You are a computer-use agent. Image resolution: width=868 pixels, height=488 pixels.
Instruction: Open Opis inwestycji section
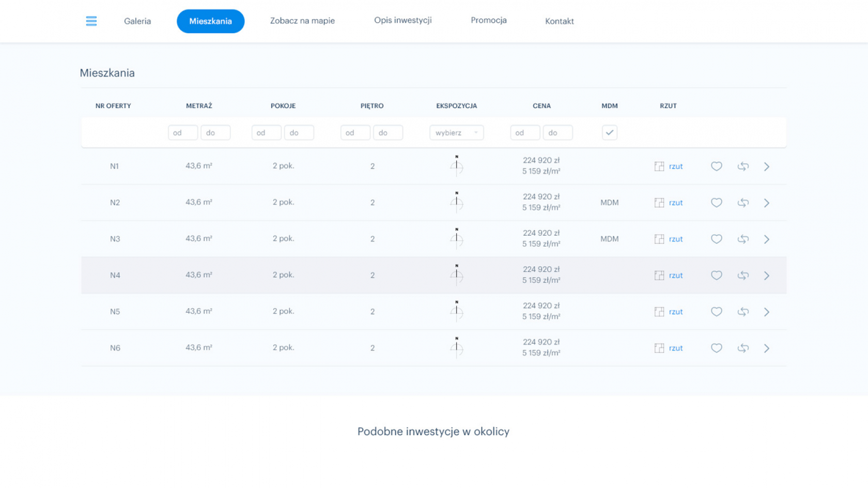pos(403,20)
